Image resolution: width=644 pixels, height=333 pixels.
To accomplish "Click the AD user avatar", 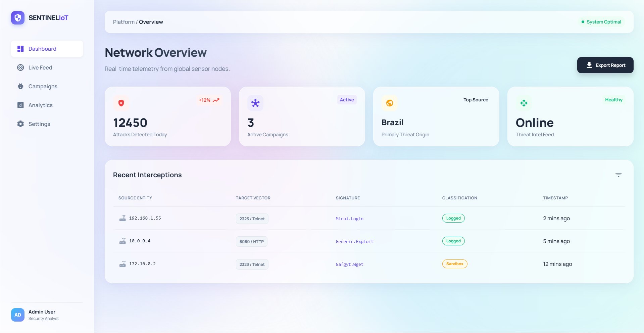I will click(18, 315).
